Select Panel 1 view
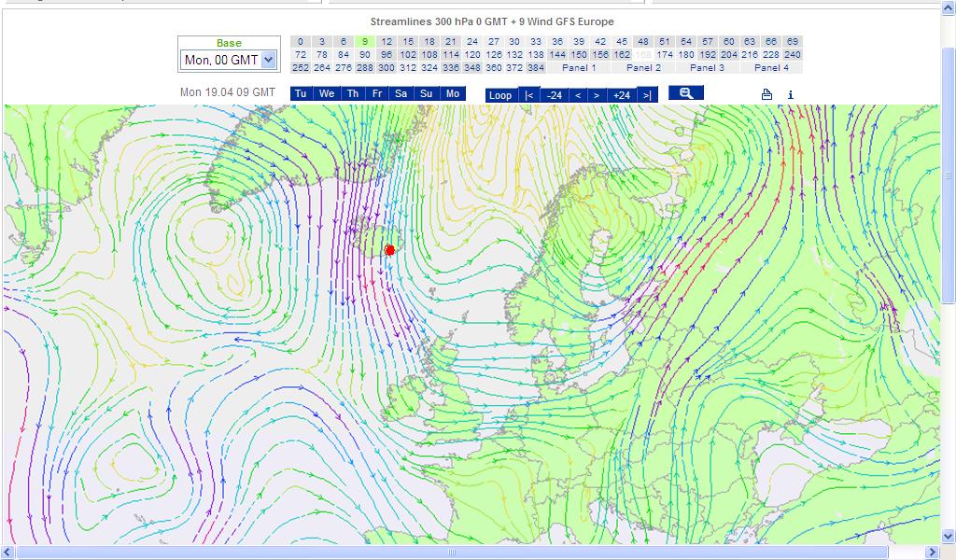Screen dimensions: 956x560 point(579,68)
